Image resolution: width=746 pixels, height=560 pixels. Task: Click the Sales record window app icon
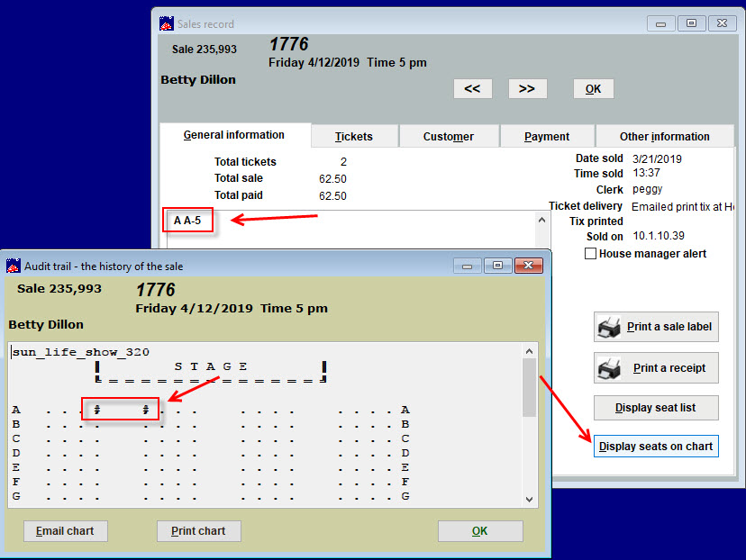pos(167,23)
